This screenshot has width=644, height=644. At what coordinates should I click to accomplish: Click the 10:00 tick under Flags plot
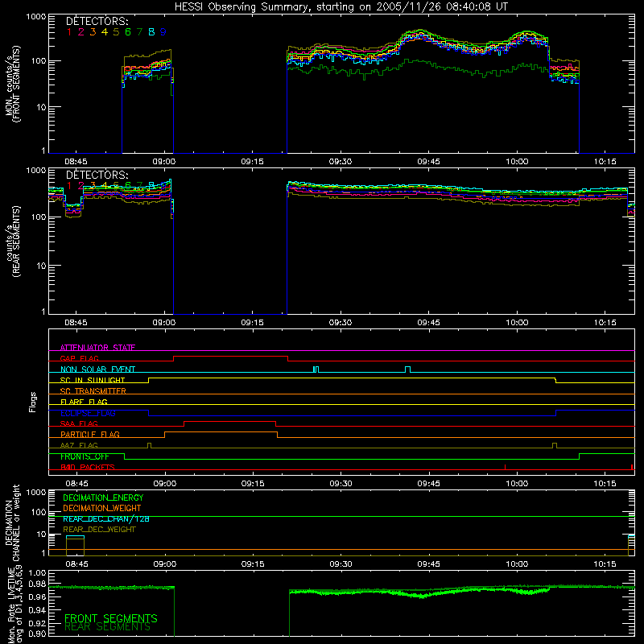pyautogui.click(x=517, y=484)
